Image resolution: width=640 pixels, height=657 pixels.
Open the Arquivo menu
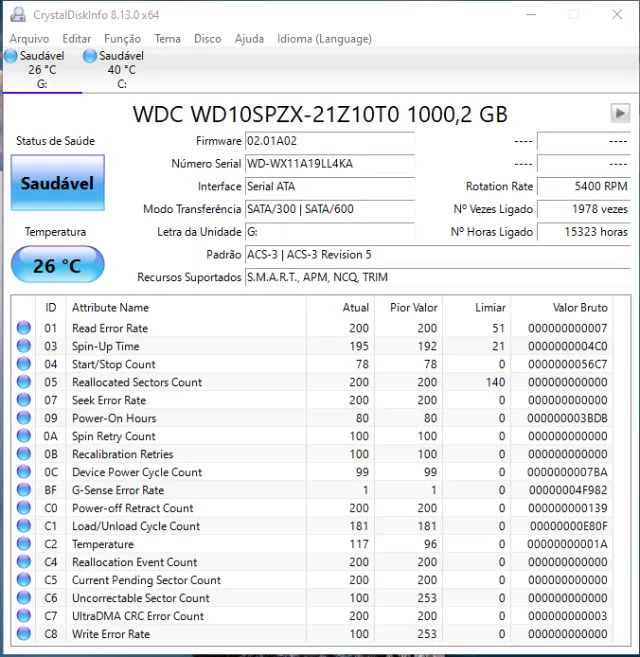pos(29,39)
